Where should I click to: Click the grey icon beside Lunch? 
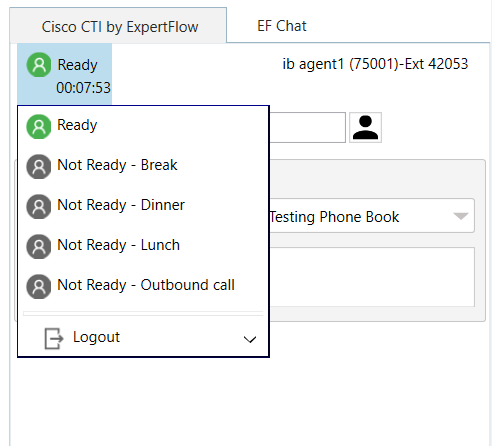tap(39, 246)
